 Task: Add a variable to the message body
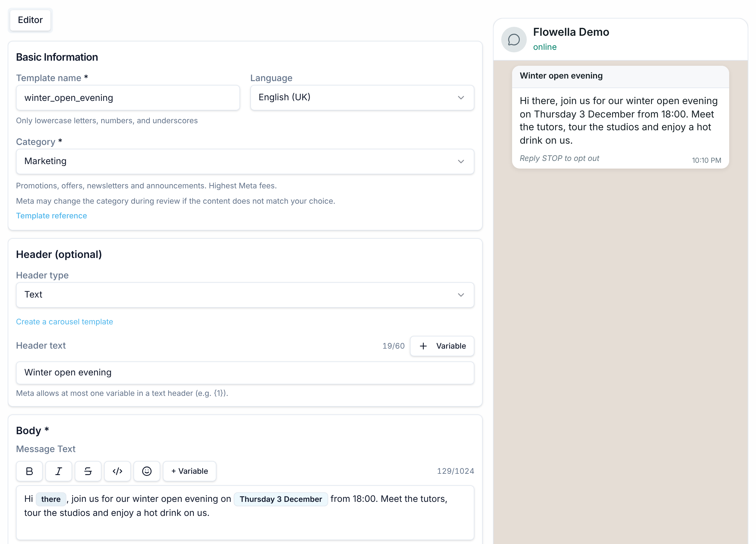[x=189, y=471]
